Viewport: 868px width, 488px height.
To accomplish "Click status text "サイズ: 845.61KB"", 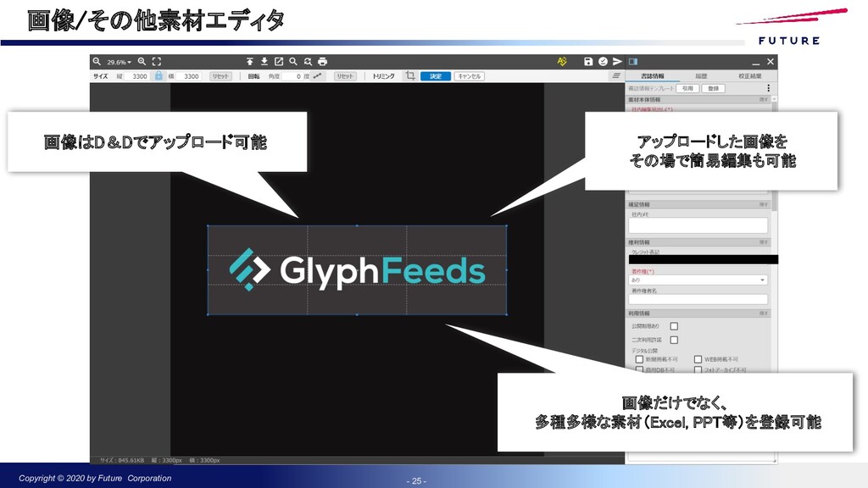I will pos(122,460).
